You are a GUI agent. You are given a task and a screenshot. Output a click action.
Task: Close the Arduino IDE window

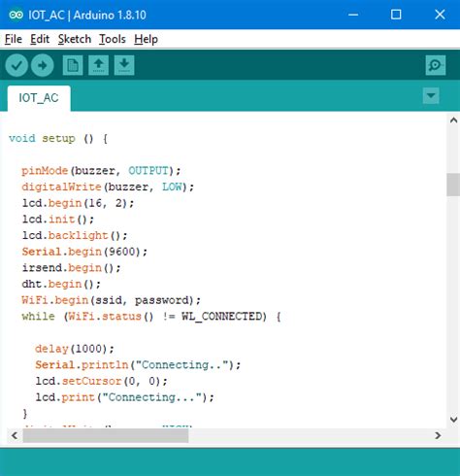click(440, 15)
